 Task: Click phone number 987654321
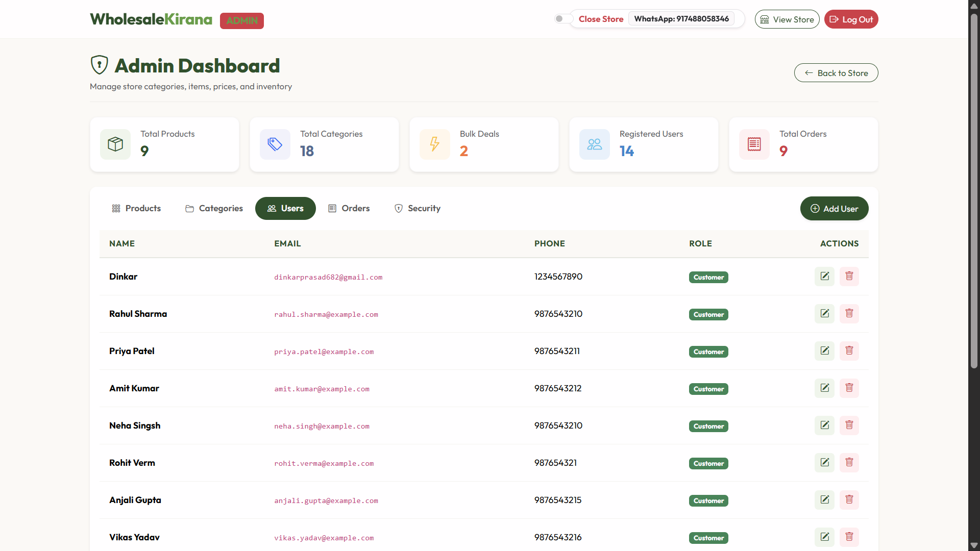555,463
